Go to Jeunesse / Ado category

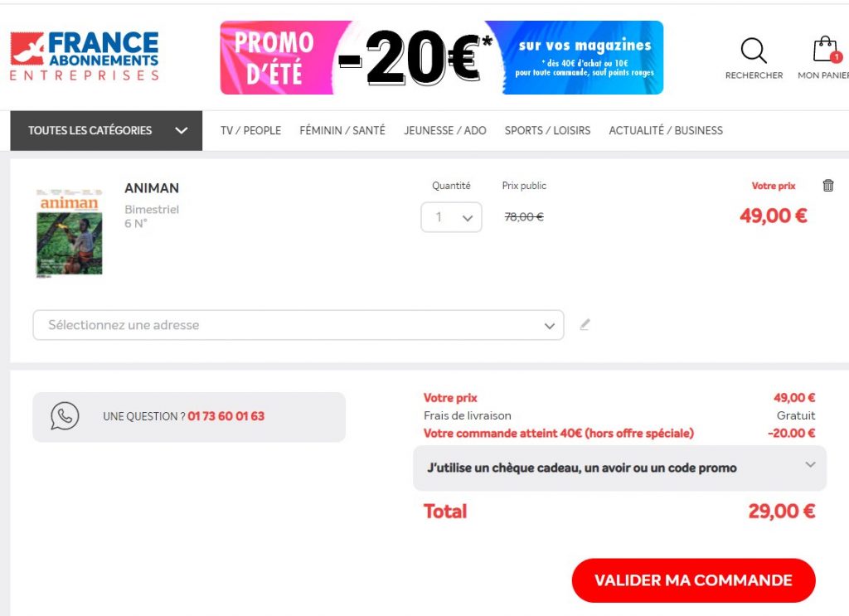click(445, 130)
